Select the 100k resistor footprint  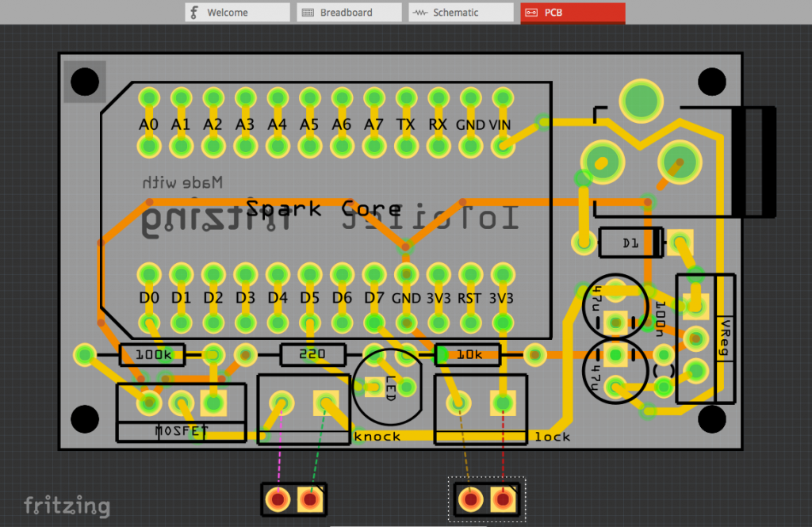[x=151, y=354]
